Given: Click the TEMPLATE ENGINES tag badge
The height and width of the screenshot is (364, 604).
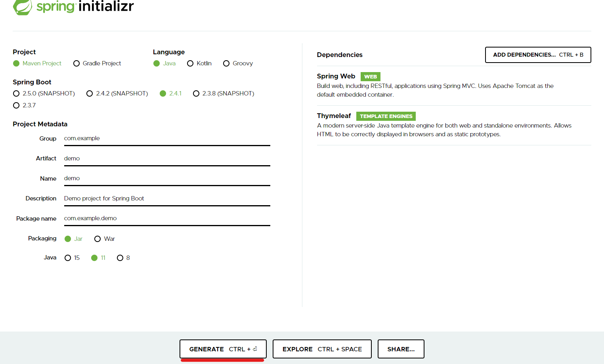Looking at the screenshot, I should tap(386, 116).
